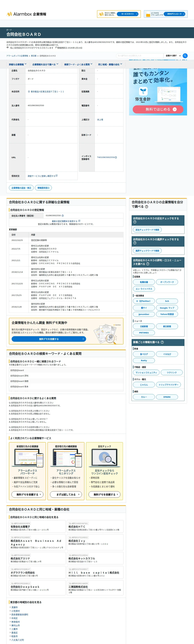The image size is (194, 644).
Task: Click the 日経新聞 button
Action: click(144, 327)
